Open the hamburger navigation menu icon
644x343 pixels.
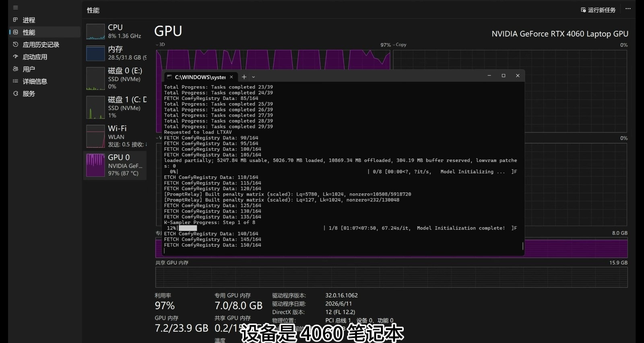point(15,8)
